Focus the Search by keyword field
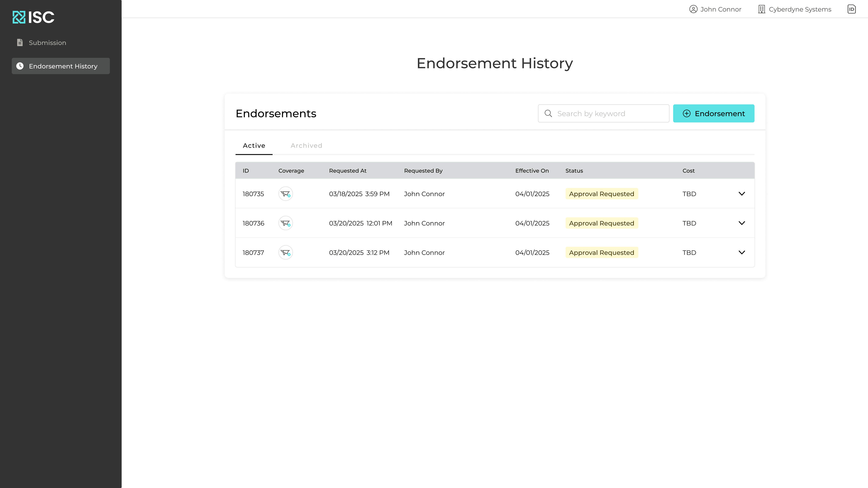 click(604, 114)
